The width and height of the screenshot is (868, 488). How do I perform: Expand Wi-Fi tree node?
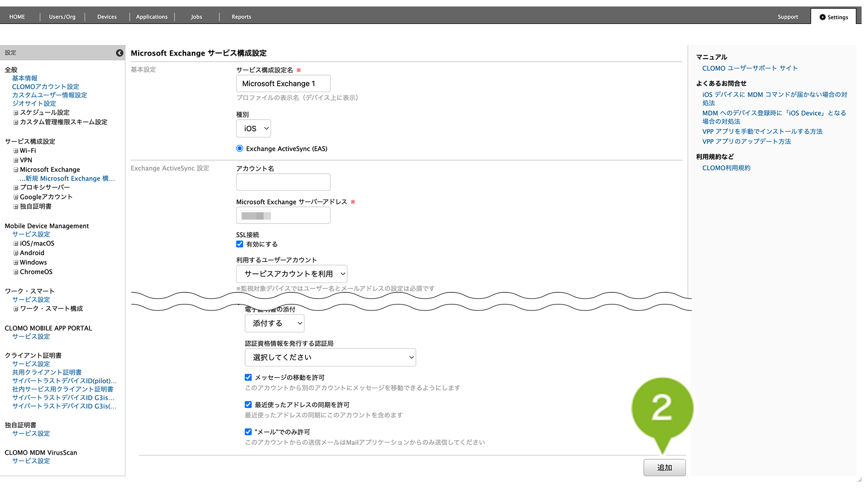pyautogui.click(x=16, y=151)
